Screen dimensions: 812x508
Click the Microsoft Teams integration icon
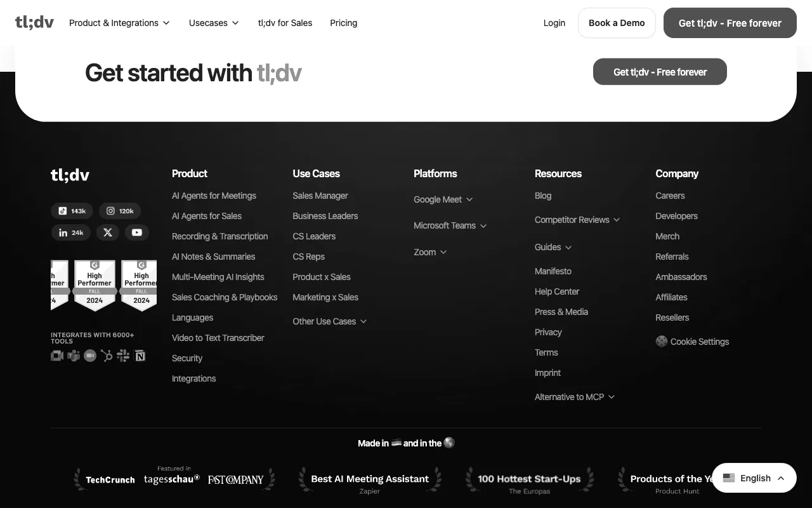74,356
